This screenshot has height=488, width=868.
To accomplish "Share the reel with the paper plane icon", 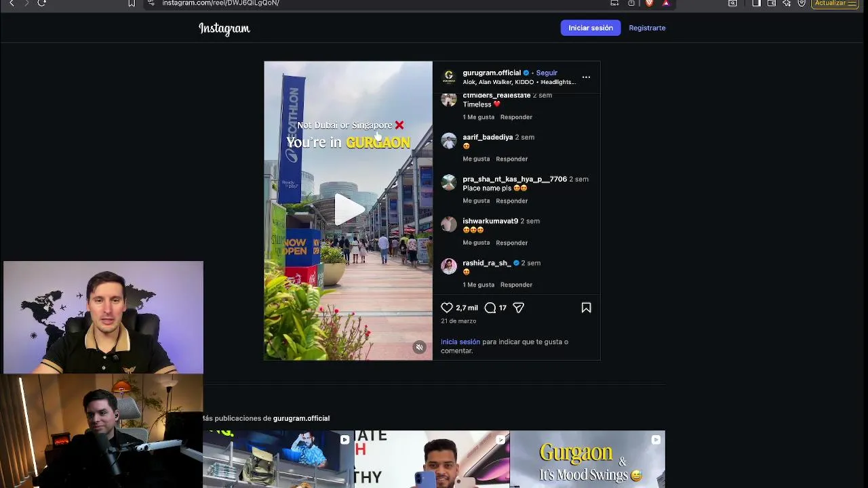I will click(x=519, y=308).
